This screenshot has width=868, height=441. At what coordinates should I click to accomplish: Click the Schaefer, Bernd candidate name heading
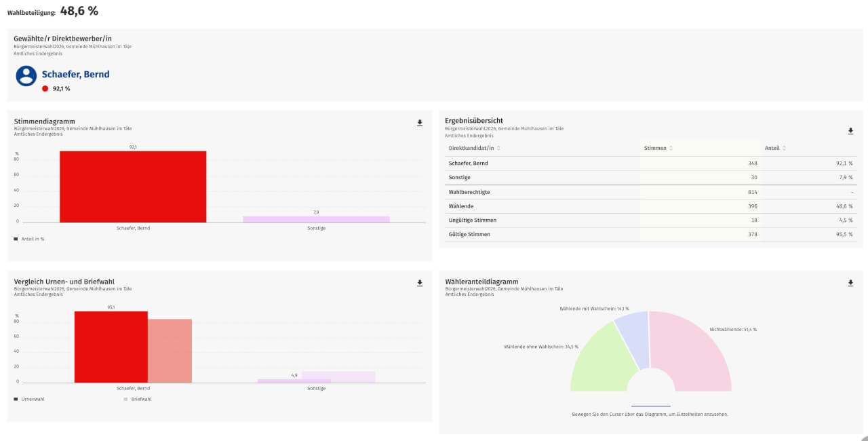pyautogui.click(x=75, y=75)
